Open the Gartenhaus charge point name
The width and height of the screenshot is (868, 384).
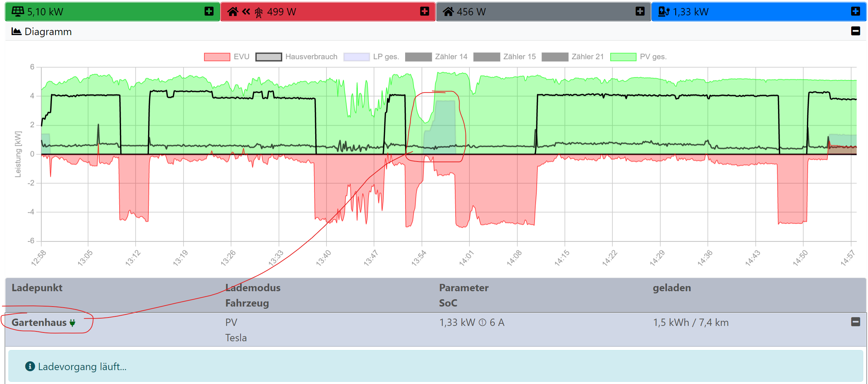point(39,323)
